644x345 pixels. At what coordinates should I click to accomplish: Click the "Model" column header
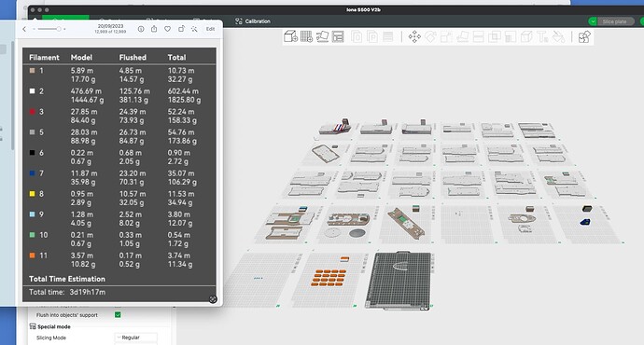tap(81, 58)
